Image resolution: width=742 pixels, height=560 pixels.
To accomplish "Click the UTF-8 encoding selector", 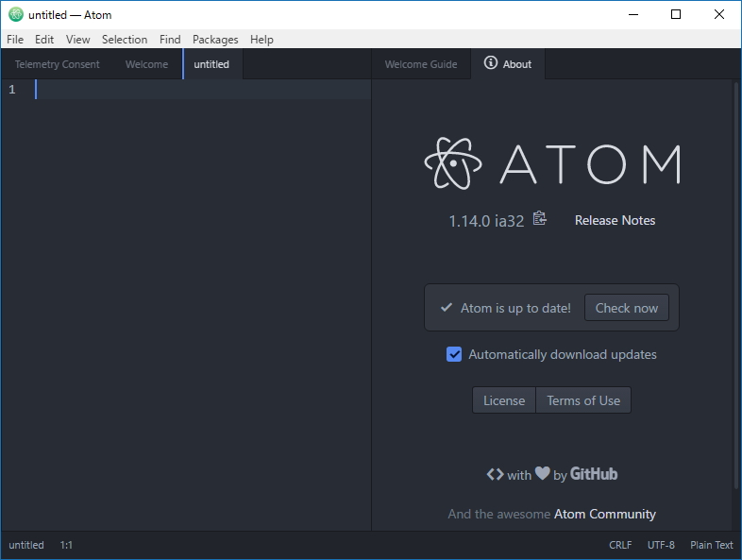I will [x=661, y=545].
